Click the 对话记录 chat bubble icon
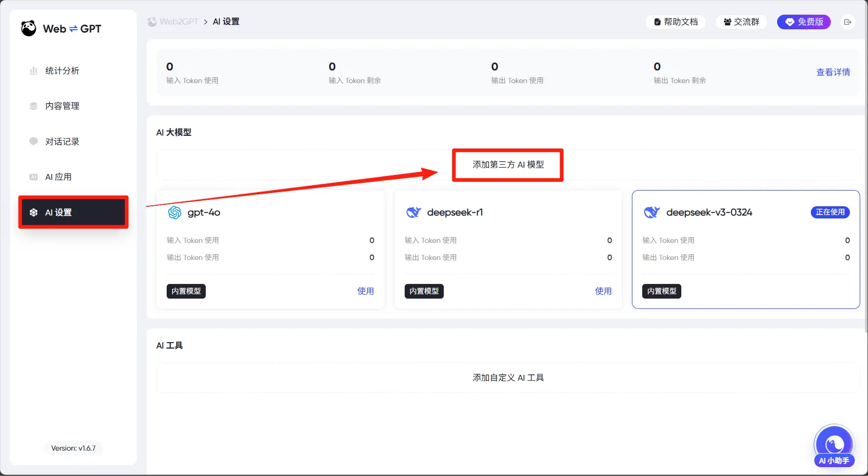The height and width of the screenshot is (476, 868). [x=34, y=142]
